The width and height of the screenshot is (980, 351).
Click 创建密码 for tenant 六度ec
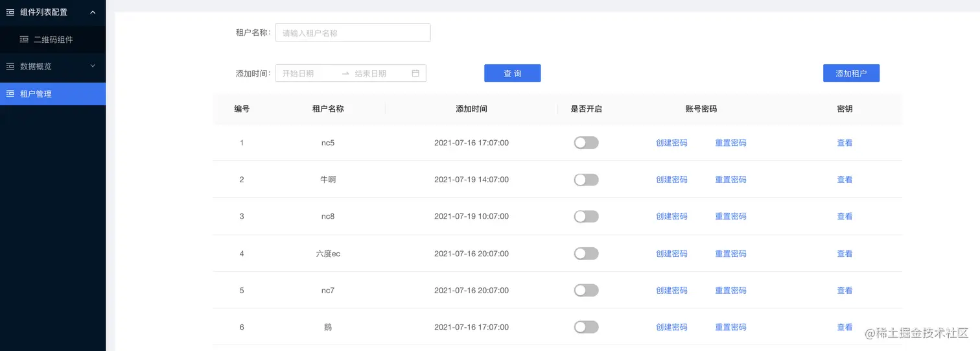point(671,254)
